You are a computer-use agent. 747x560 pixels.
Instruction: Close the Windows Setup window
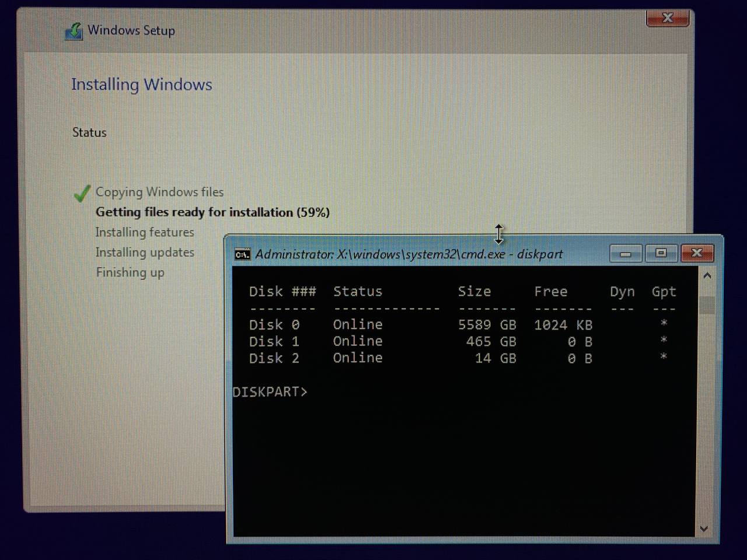668,18
